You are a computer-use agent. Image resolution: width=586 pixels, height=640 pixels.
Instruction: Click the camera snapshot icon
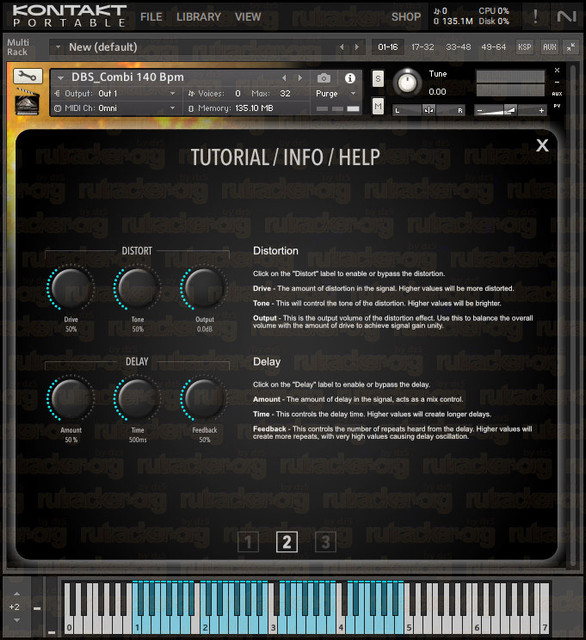(324, 78)
